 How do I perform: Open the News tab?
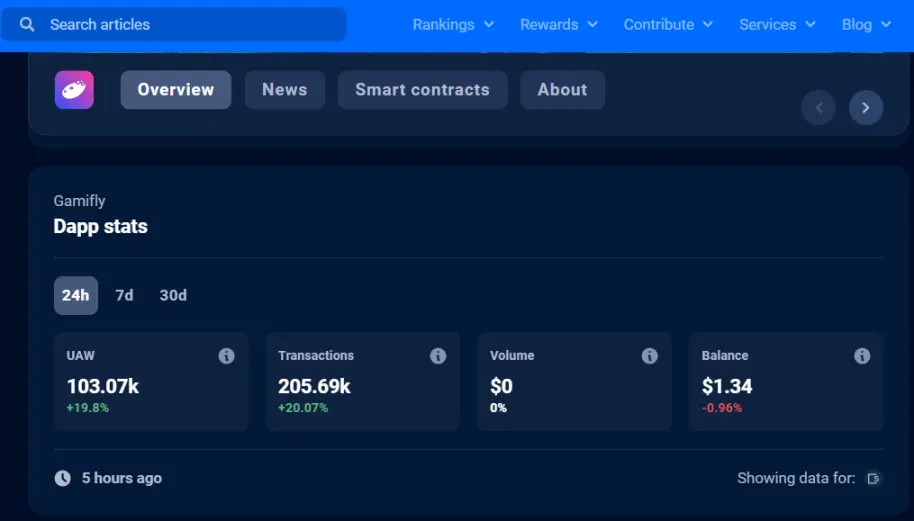pyautogui.click(x=284, y=90)
